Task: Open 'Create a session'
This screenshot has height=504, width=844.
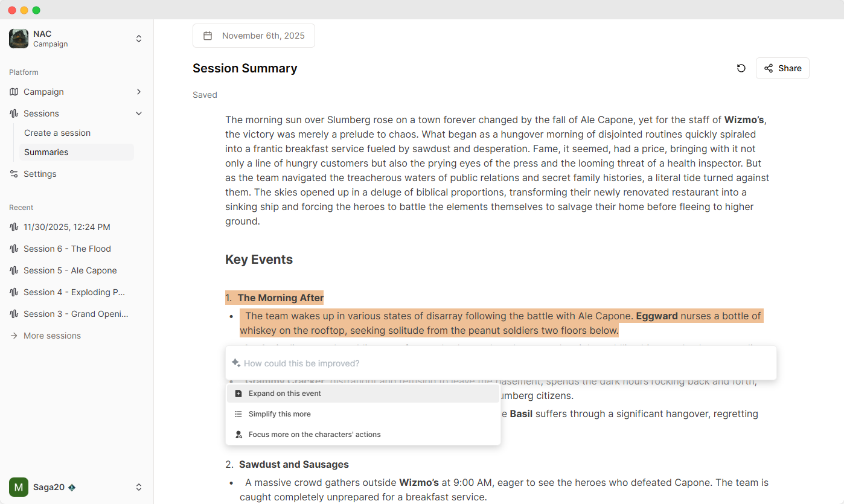Action: coord(57,133)
